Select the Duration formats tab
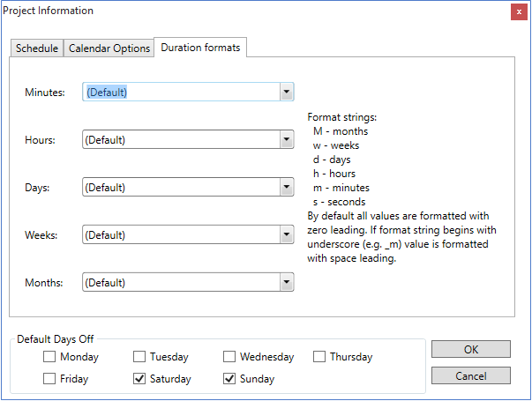This screenshot has width=532, height=401. click(200, 48)
